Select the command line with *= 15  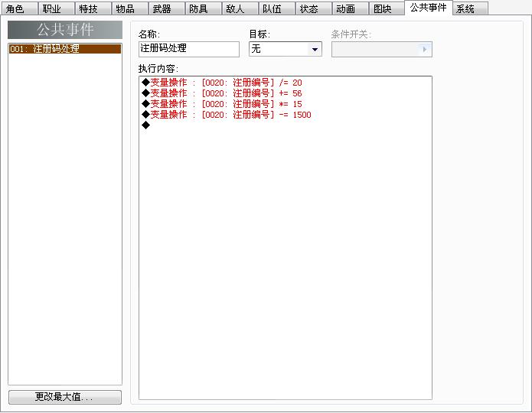pyautogui.click(x=285, y=104)
